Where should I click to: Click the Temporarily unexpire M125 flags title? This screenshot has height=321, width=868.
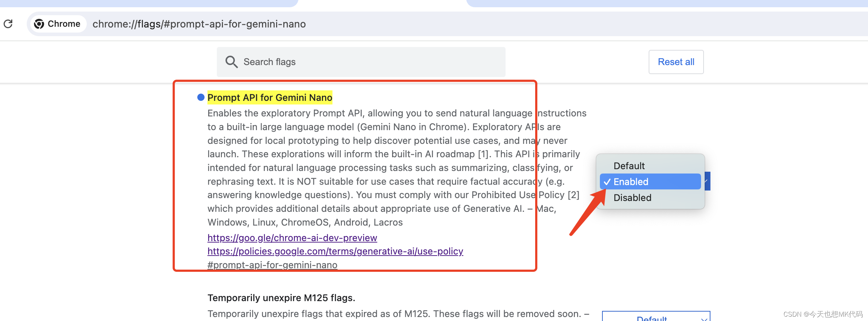(281, 298)
